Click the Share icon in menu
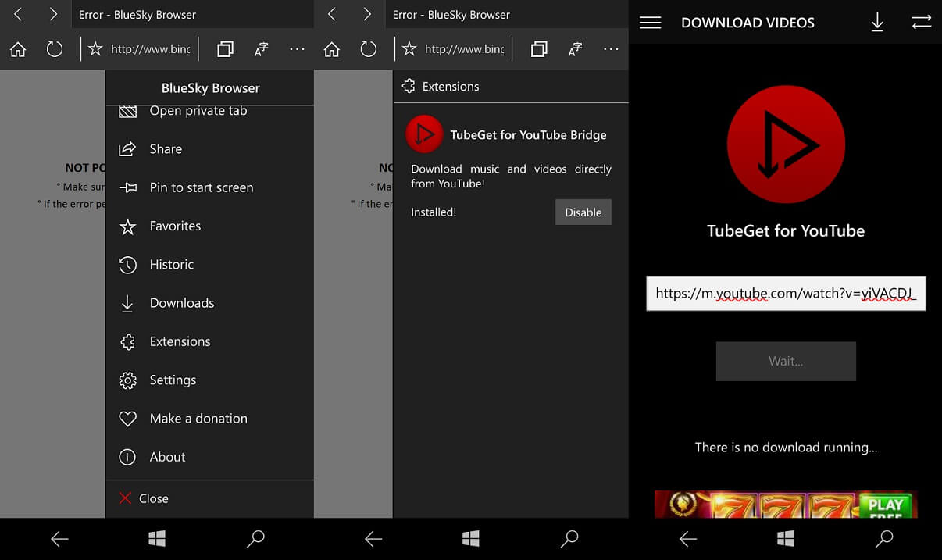 point(127,149)
